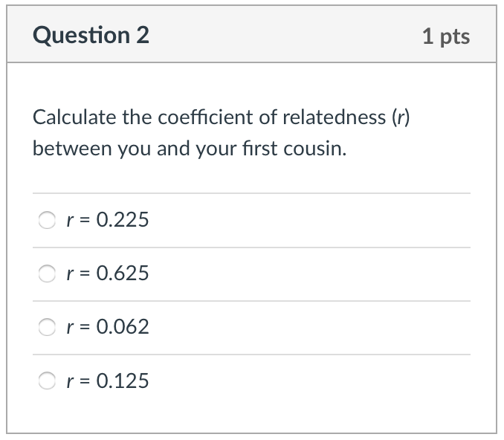Click the "Question 2" heading

pyautogui.click(x=91, y=35)
